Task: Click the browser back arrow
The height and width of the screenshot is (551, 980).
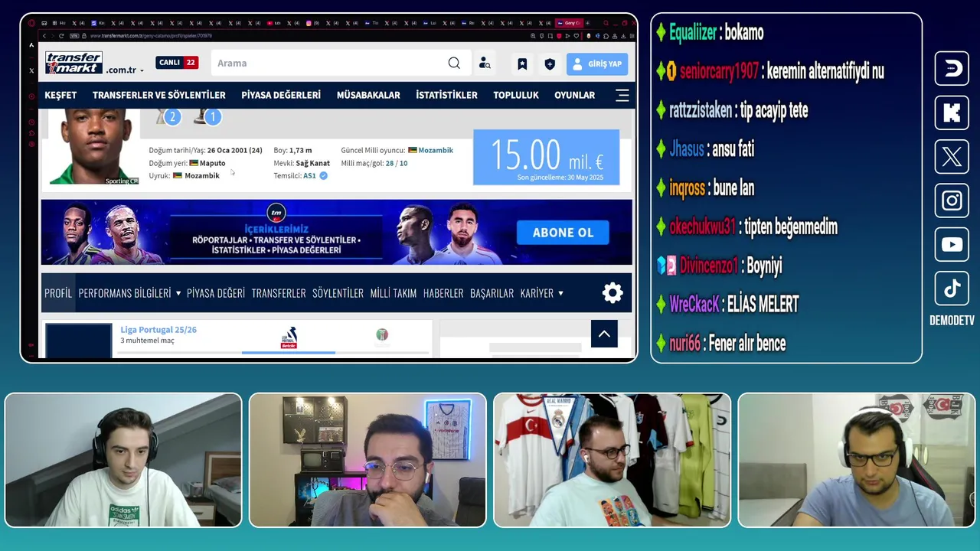Action: point(44,36)
